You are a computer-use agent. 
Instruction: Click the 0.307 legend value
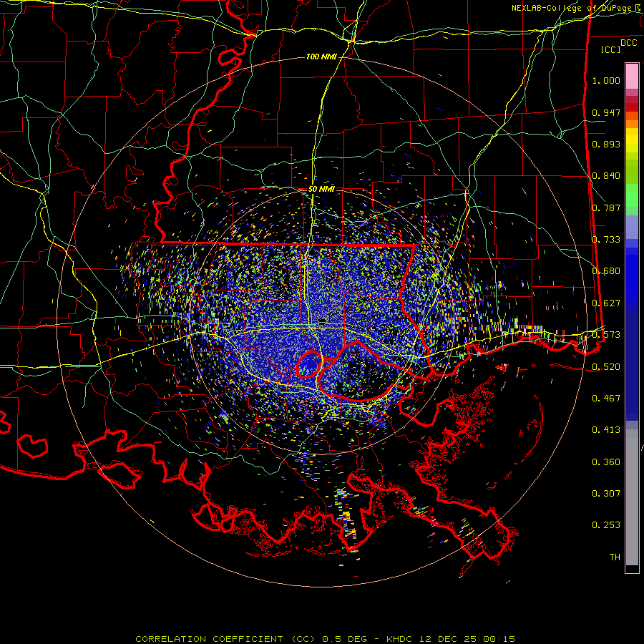coord(606,494)
